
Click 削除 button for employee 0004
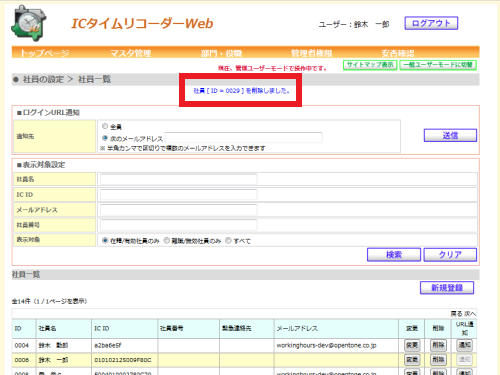[438, 345]
